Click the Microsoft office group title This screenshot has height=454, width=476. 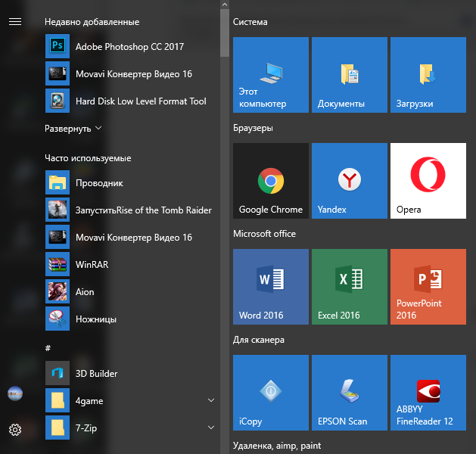pos(264,234)
